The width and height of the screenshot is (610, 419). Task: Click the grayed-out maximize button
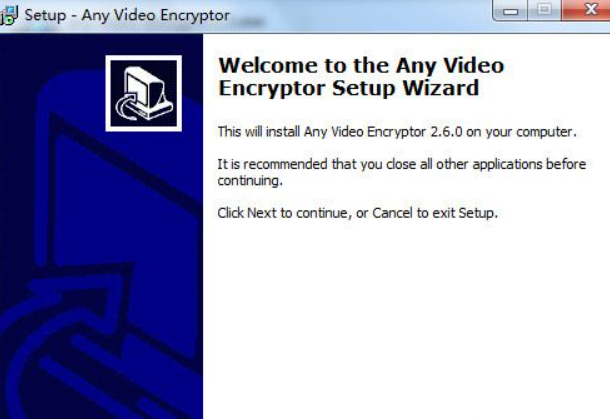click(x=544, y=10)
